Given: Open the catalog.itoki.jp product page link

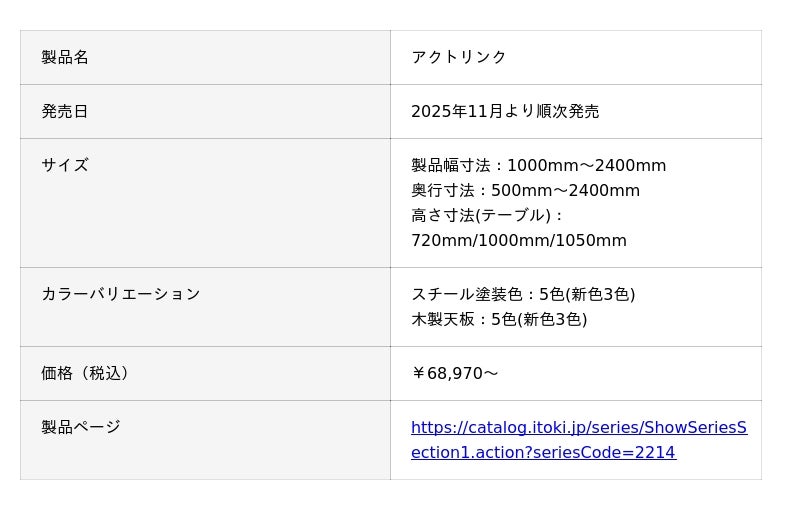Looking at the screenshot, I should [x=578, y=428].
